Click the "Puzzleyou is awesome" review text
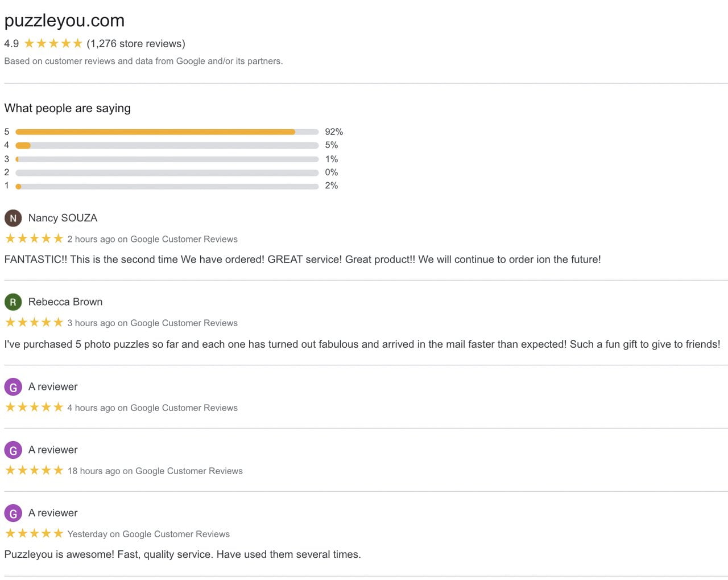 pos(182,554)
